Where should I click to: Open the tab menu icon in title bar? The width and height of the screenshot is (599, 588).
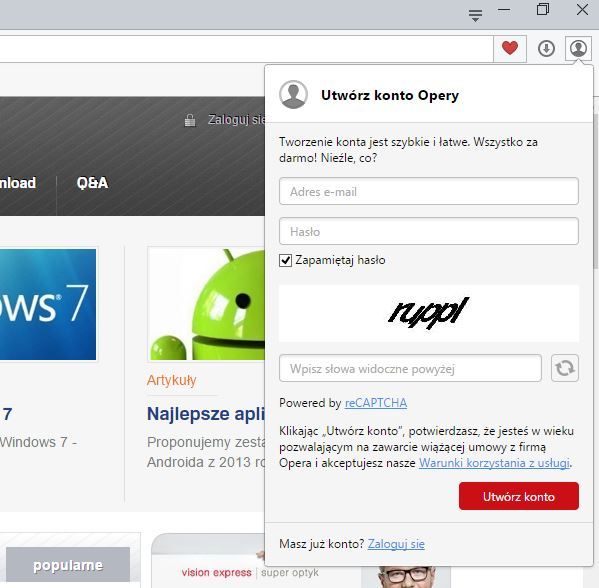(475, 15)
